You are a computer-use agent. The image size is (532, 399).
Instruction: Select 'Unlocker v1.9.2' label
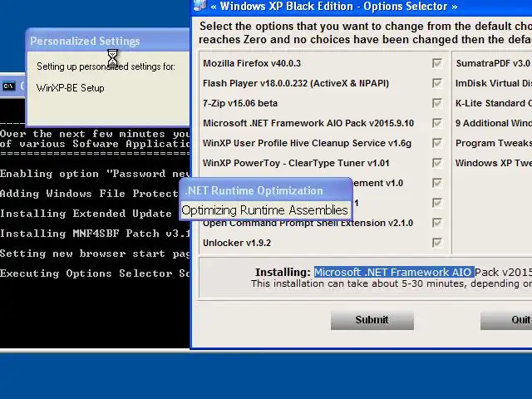[x=237, y=243]
